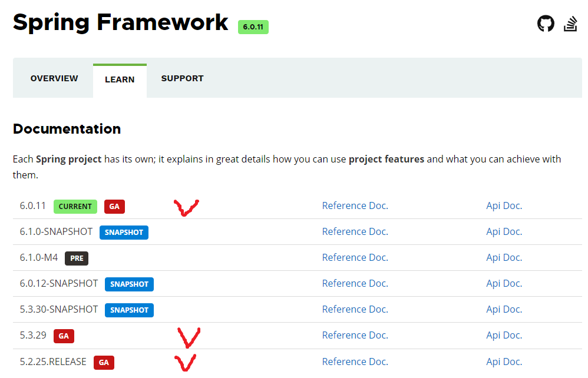The height and width of the screenshot is (378, 588).
Task: Click the bold words "project features"
Action: pos(387,159)
